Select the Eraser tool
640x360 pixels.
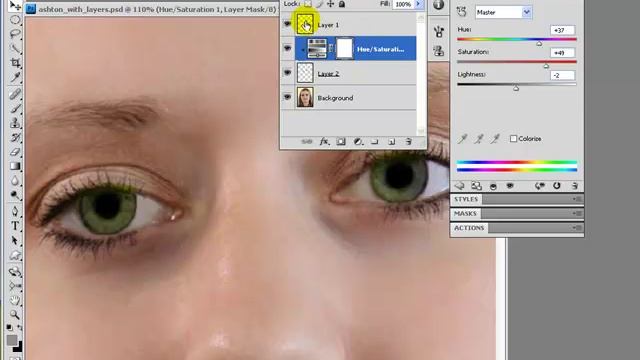[x=15, y=151]
